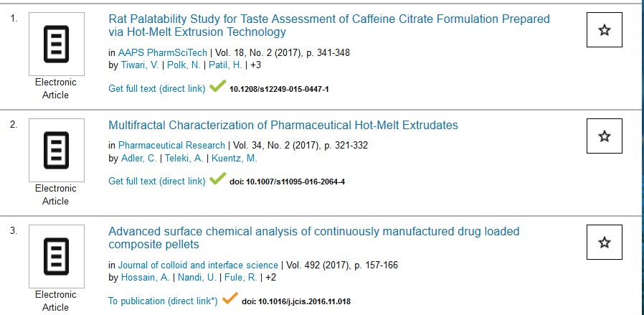Open the Pharmaceutical Research journal link
This screenshot has width=644, height=315.
tap(172, 146)
